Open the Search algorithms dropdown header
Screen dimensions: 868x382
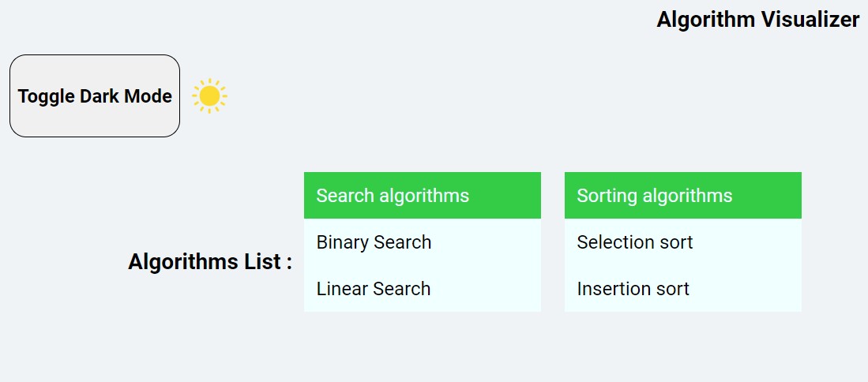pos(423,195)
